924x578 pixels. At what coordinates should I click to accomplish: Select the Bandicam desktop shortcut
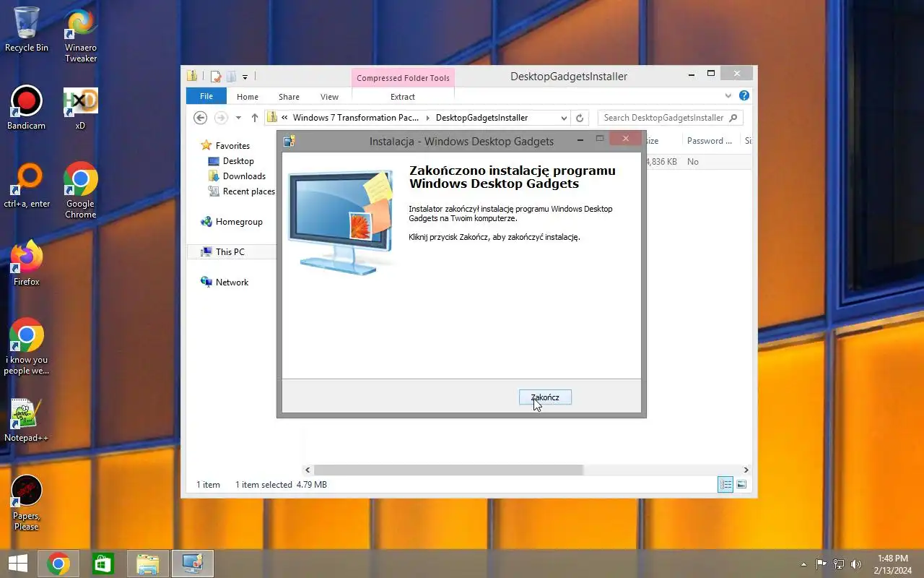point(27,108)
